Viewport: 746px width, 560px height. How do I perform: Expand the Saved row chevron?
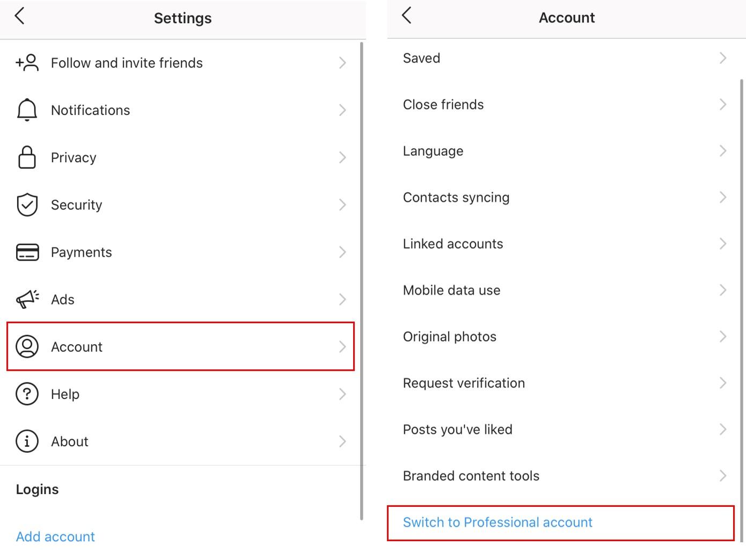[723, 58]
